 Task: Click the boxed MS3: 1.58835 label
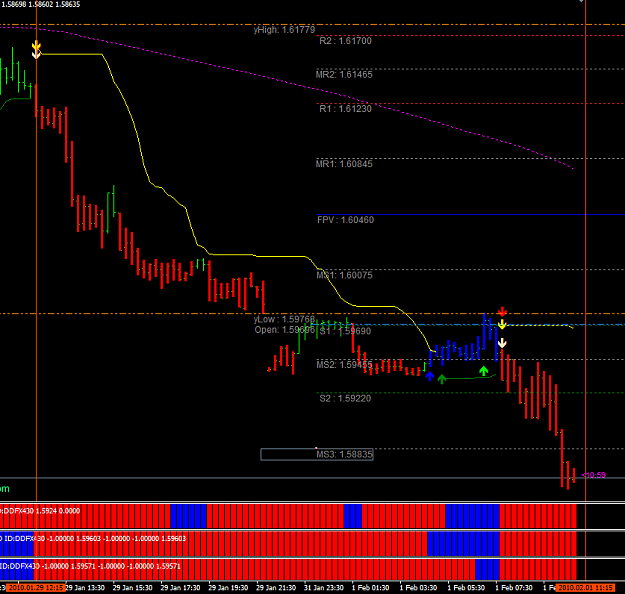point(317,454)
